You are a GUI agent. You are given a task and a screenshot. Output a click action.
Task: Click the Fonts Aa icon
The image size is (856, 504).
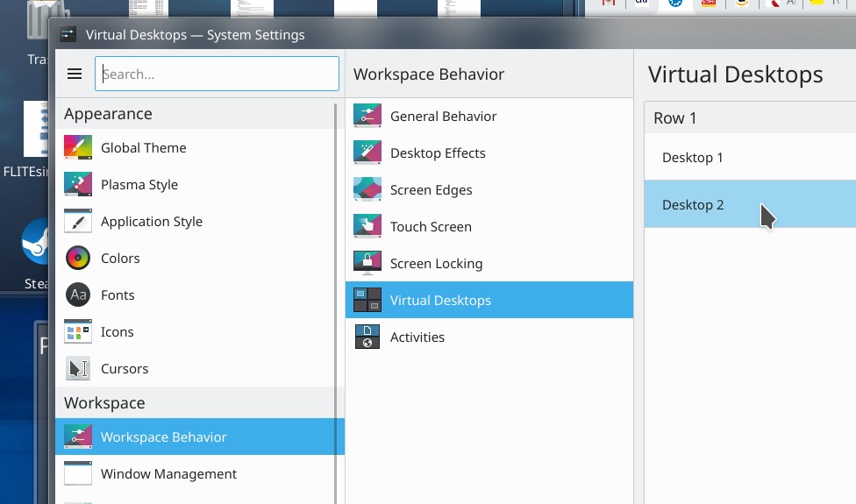click(x=78, y=295)
